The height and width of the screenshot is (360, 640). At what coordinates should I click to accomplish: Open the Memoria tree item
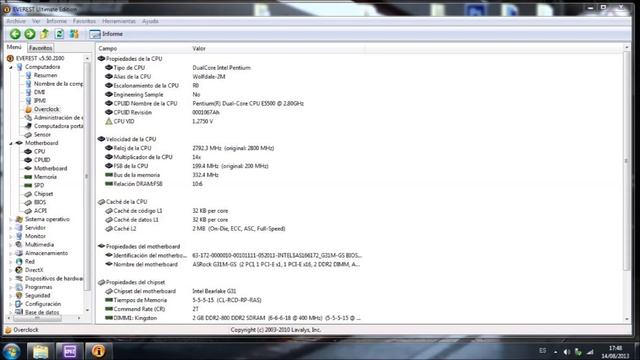point(45,177)
